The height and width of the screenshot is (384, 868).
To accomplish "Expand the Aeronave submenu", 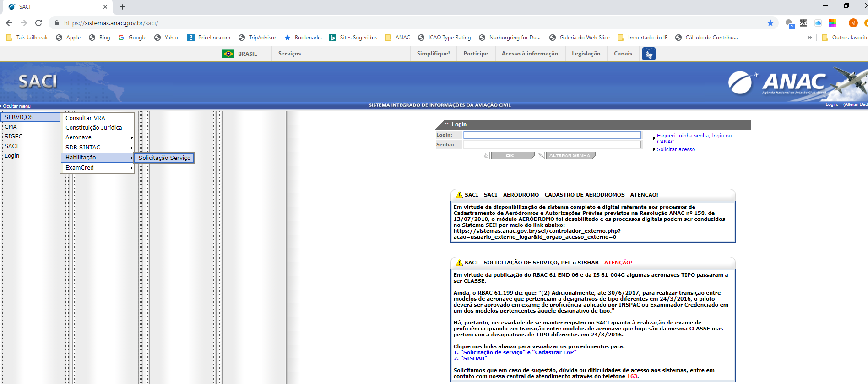I will coord(98,137).
